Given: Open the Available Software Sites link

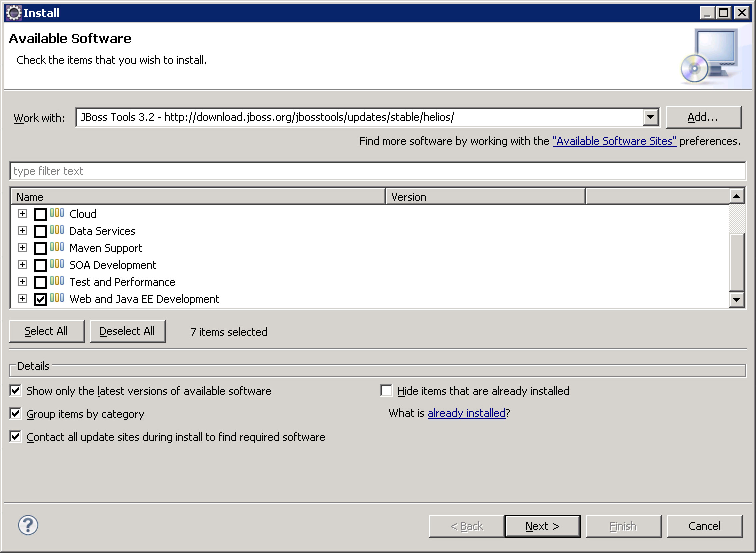Looking at the screenshot, I should click(x=614, y=141).
